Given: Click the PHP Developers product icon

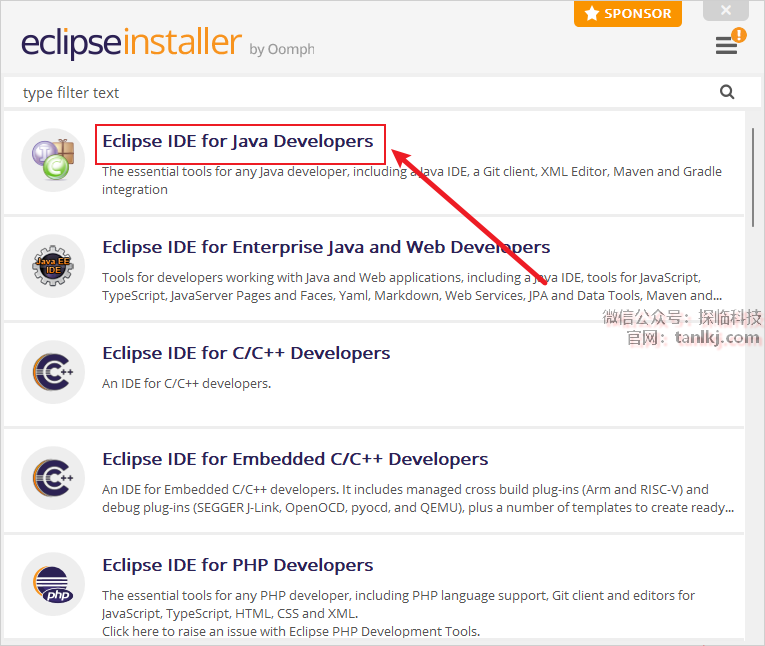Looking at the screenshot, I should click(x=53, y=584).
